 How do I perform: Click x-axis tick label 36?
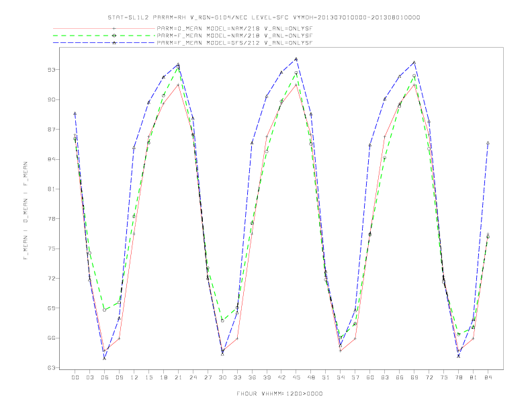coord(252,377)
